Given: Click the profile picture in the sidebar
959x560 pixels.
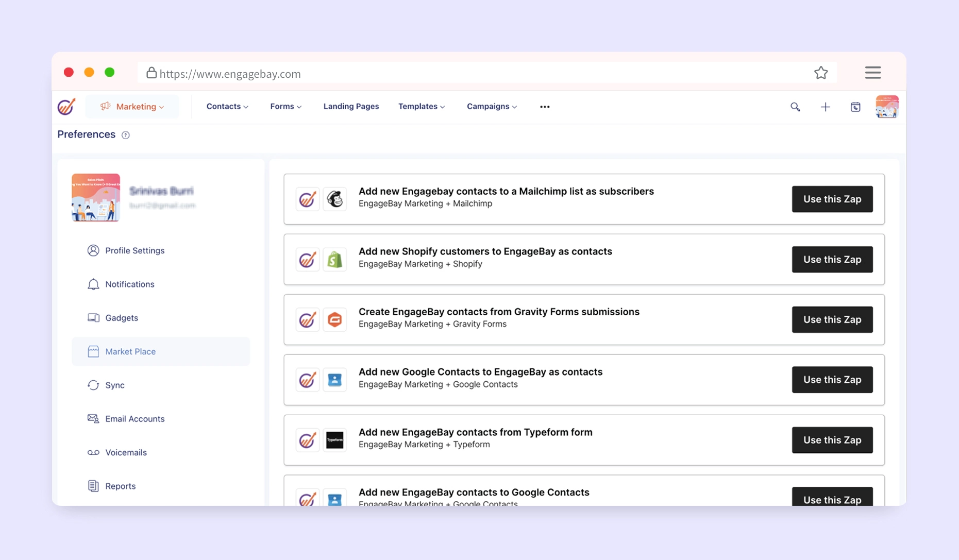Looking at the screenshot, I should [96, 197].
